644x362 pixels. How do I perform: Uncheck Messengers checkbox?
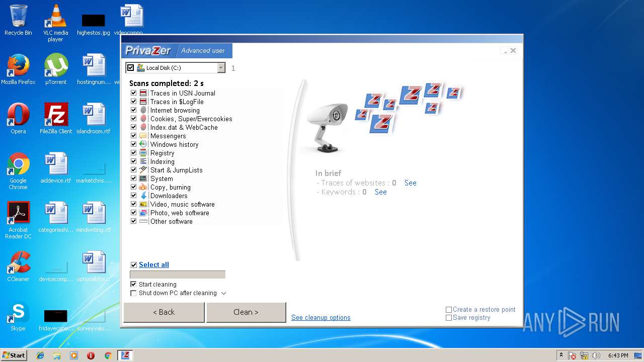coord(133,136)
